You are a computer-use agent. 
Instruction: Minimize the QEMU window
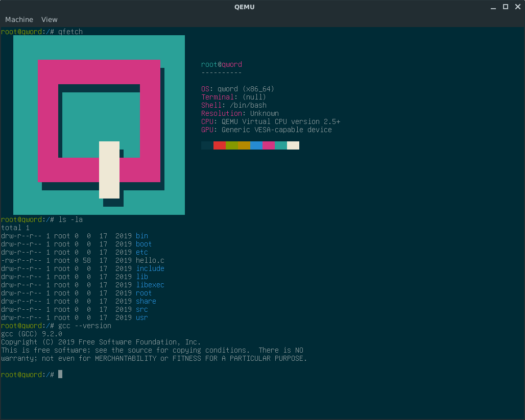493,7
